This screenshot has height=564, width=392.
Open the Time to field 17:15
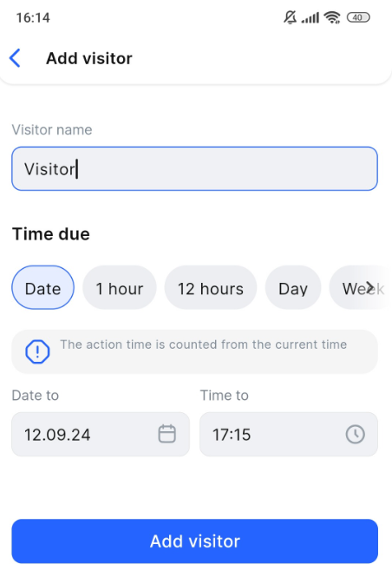click(x=289, y=434)
